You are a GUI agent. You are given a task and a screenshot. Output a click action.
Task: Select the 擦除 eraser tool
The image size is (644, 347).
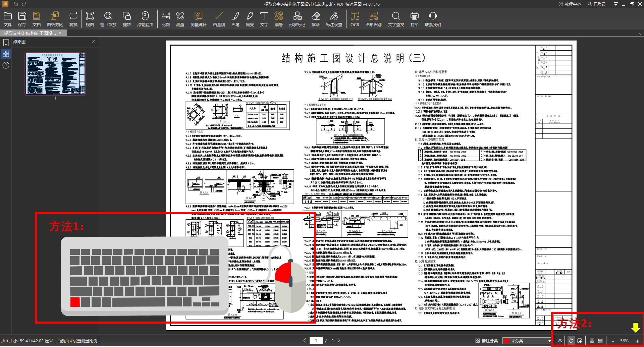(x=315, y=19)
